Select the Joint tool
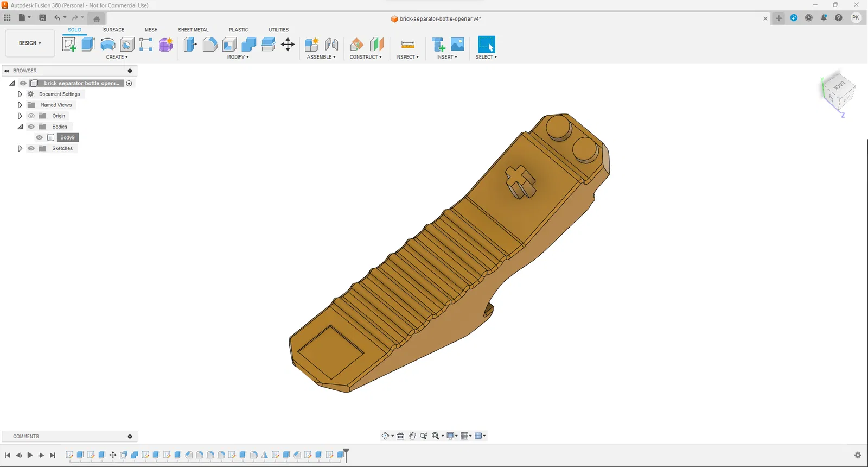This screenshot has width=868, height=467. [331, 45]
